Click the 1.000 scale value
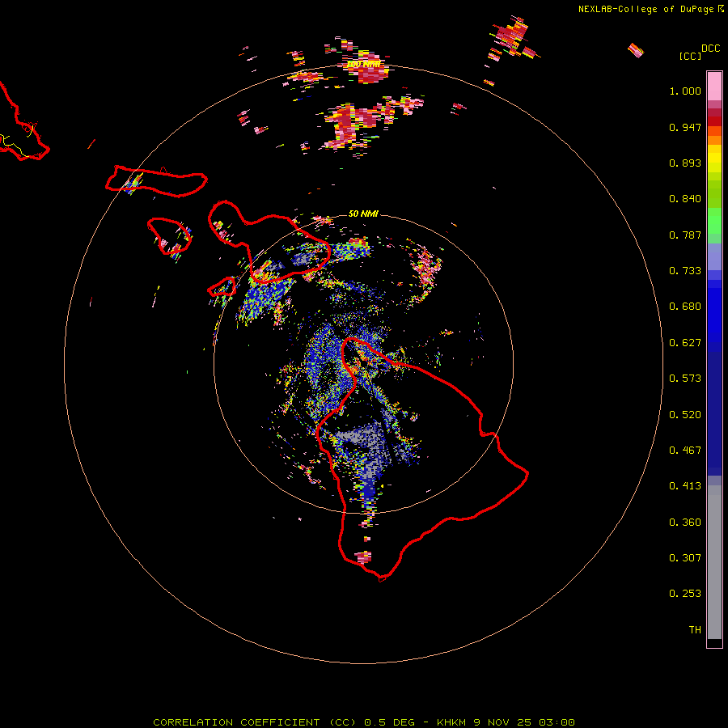 click(685, 91)
